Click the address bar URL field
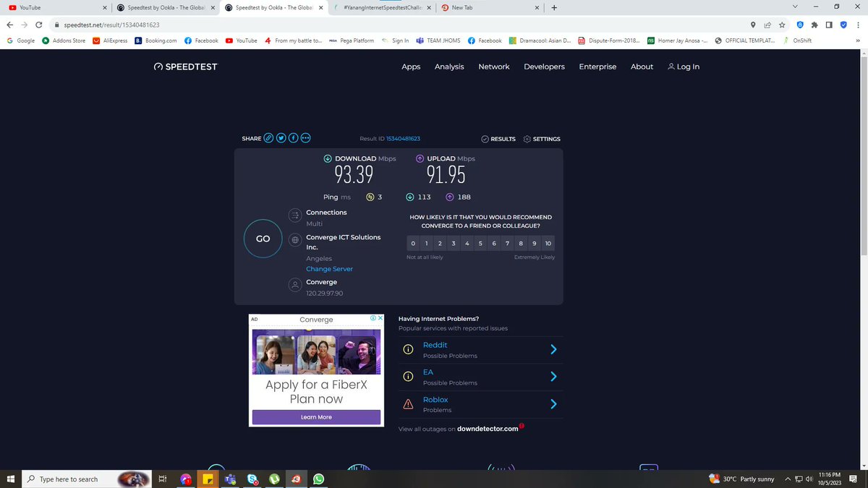The height and width of the screenshot is (488, 868). (x=398, y=25)
